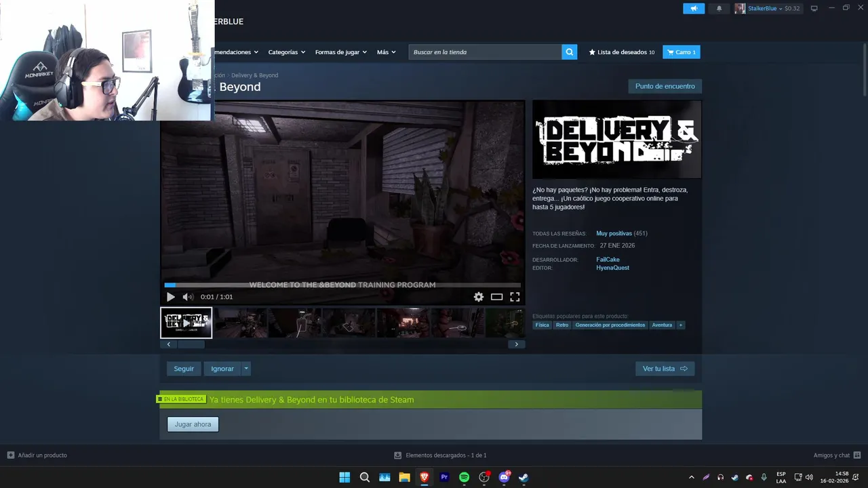Open Adobe Premiere Pro from the taskbar

click(x=444, y=477)
